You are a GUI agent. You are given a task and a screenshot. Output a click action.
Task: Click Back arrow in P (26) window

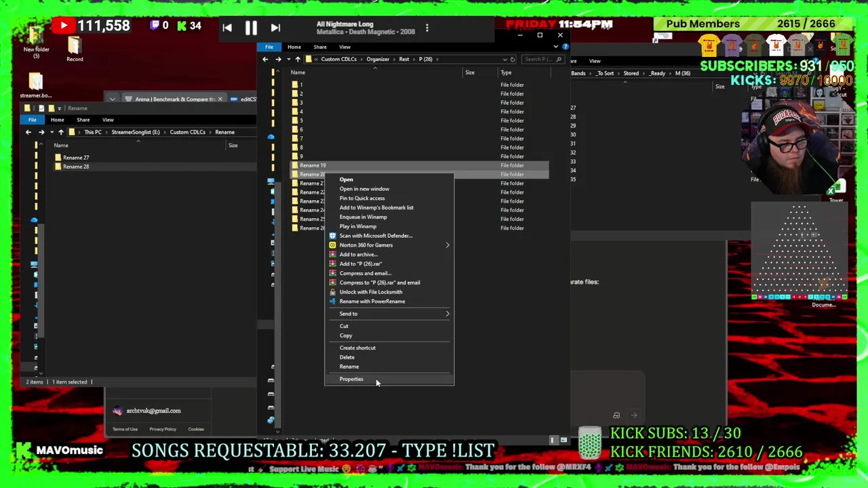coord(265,59)
